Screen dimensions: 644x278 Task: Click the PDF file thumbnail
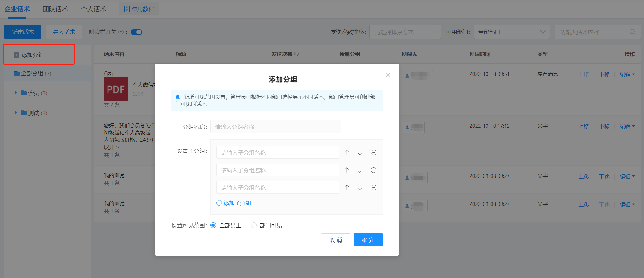[116, 89]
